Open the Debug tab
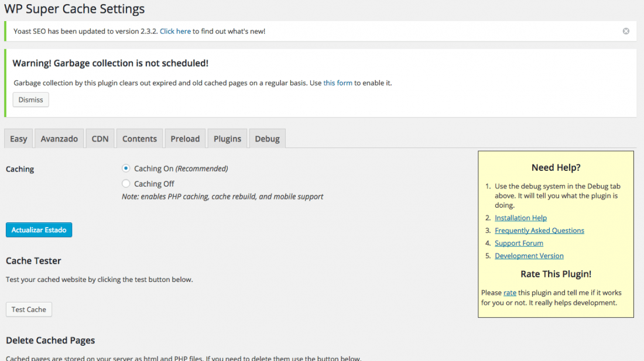The image size is (644, 361). (268, 139)
